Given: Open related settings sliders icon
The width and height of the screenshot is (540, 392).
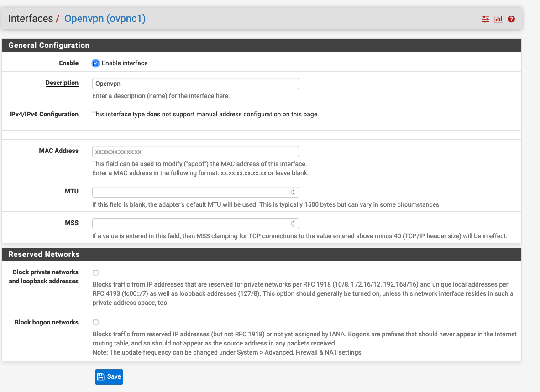Looking at the screenshot, I should [486, 19].
